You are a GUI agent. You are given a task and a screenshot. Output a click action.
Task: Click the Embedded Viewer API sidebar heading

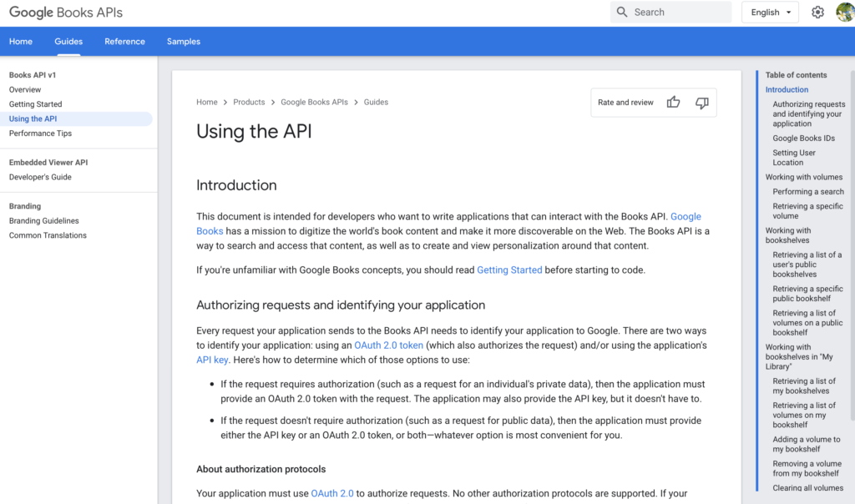point(48,163)
